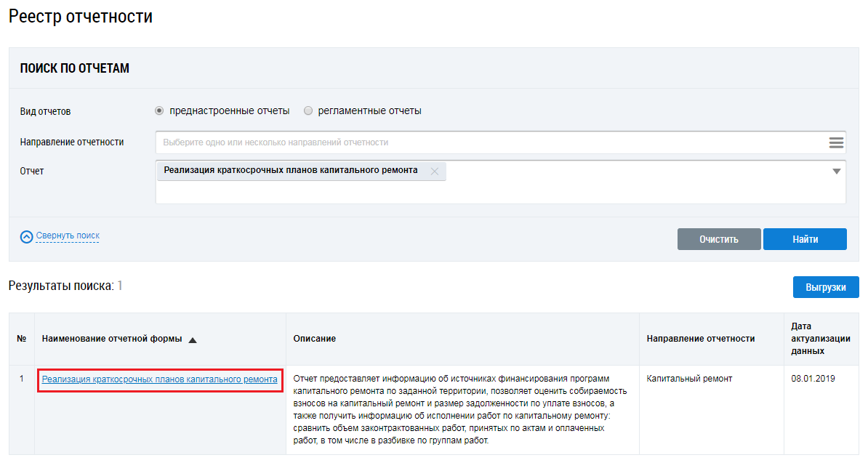The height and width of the screenshot is (463, 868).
Task: Select the регламентные отчеты radio button
Action: click(308, 111)
